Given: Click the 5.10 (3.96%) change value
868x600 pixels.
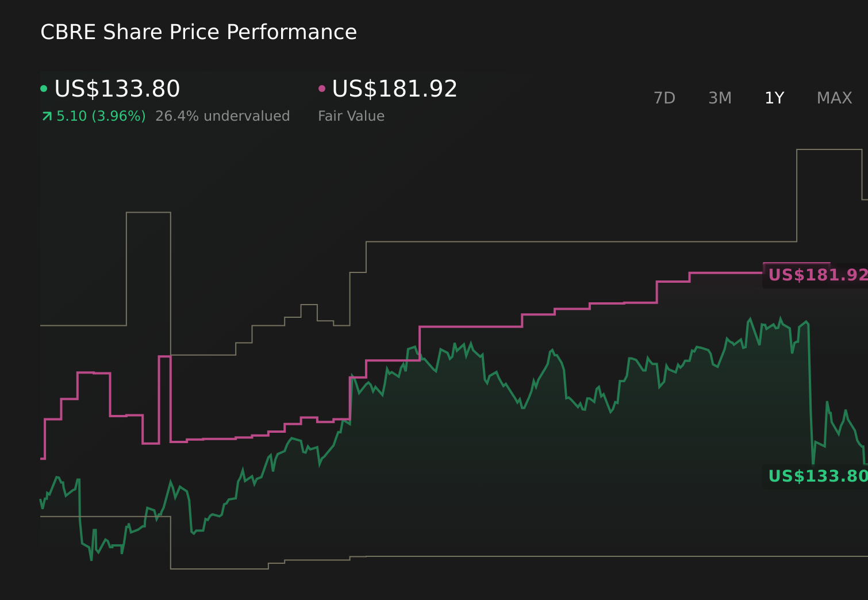Looking at the screenshot, I should click(100, 116).
